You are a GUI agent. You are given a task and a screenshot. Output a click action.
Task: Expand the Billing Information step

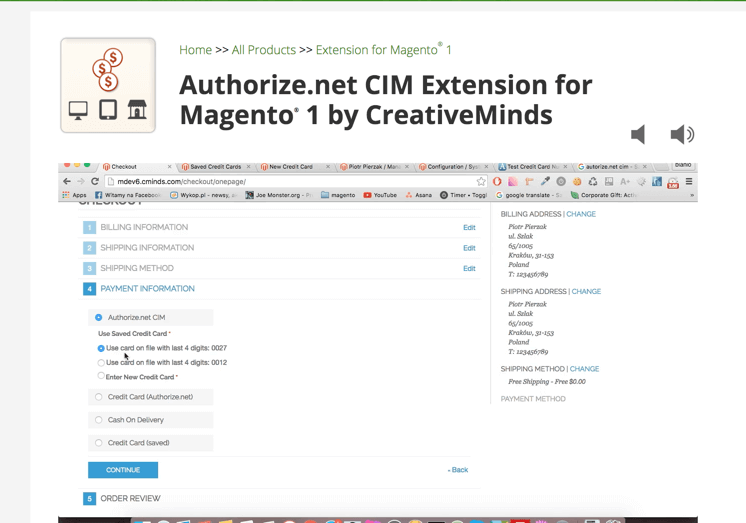tap(143, 227)
